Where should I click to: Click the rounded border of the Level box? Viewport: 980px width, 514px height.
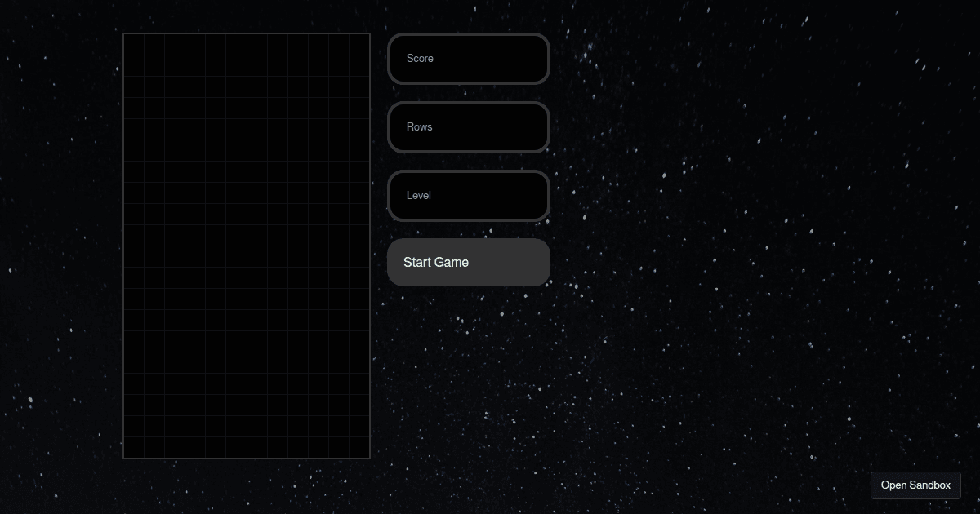468,173
